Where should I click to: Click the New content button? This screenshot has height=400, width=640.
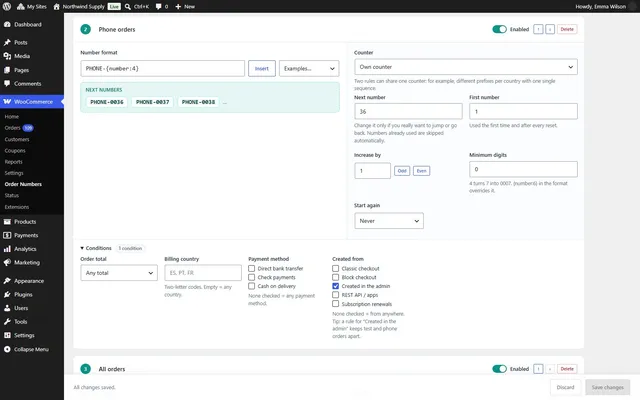point(185,7)
